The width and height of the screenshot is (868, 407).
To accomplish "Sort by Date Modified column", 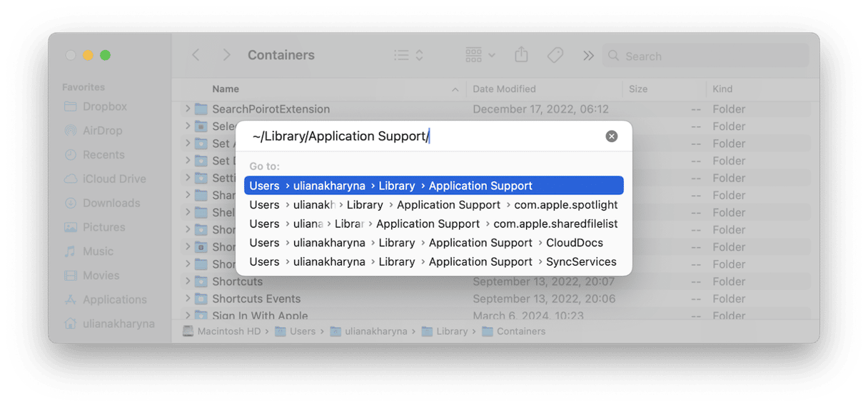I will point(504,89).
